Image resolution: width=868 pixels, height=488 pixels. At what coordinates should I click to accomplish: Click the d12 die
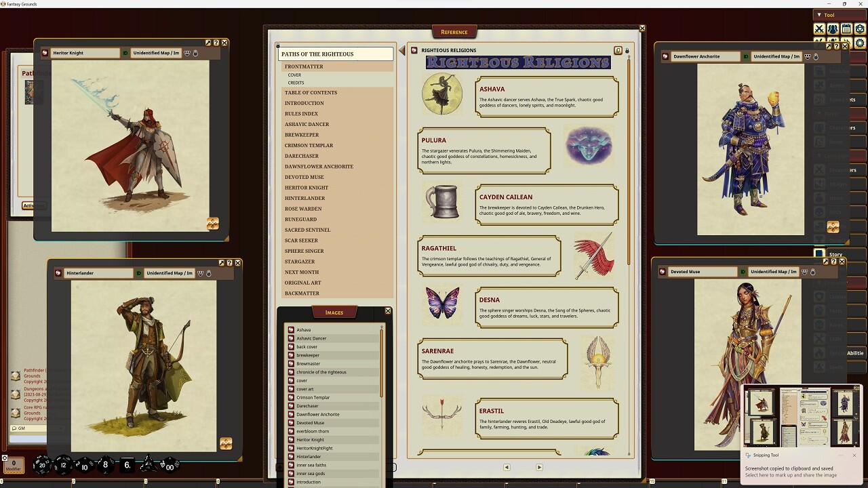(63, 465)
